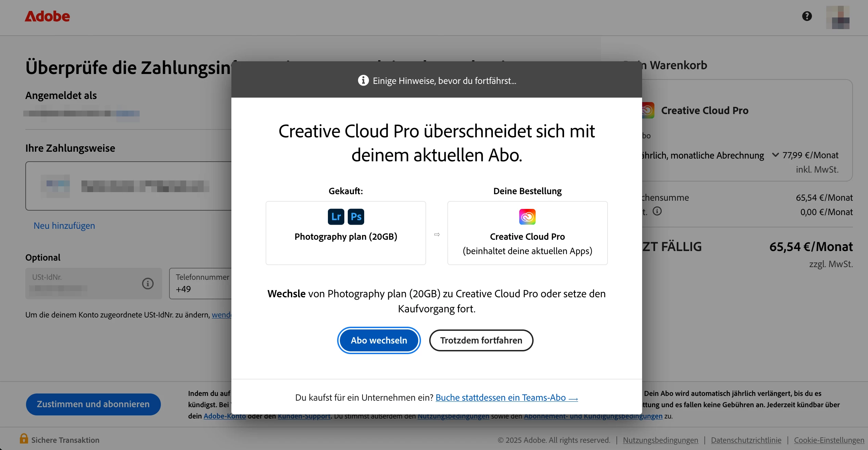The image size is (868, 450).
Task: Click Neu hinzufügen payment link
Action: click(x=64, y=226)
